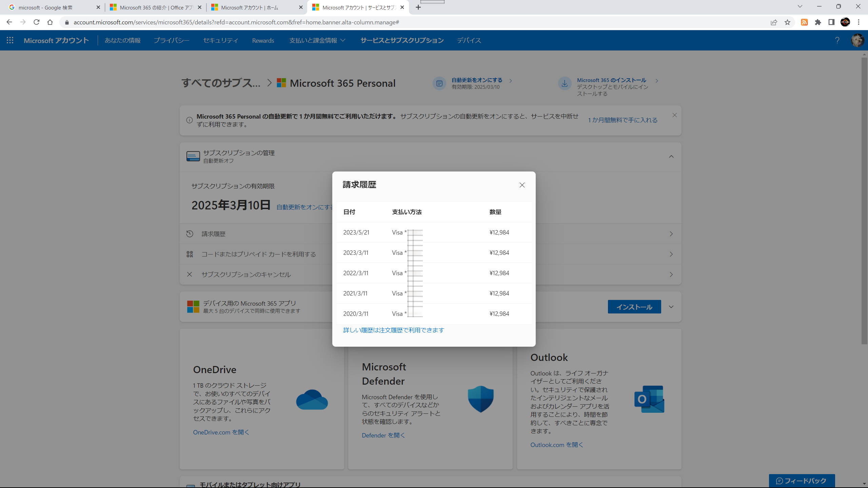Click the address bar URL field
Screen dimensions: 868x488
click(x=414, y=22)
